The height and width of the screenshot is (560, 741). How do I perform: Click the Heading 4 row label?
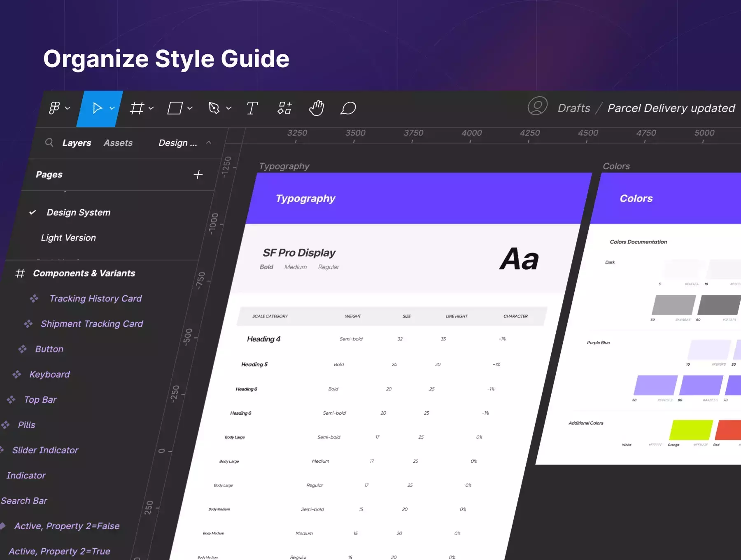(x=264, y=339)
